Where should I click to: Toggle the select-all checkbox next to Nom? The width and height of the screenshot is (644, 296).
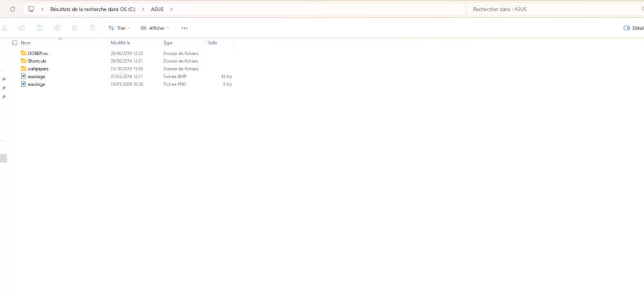point(15,42)
